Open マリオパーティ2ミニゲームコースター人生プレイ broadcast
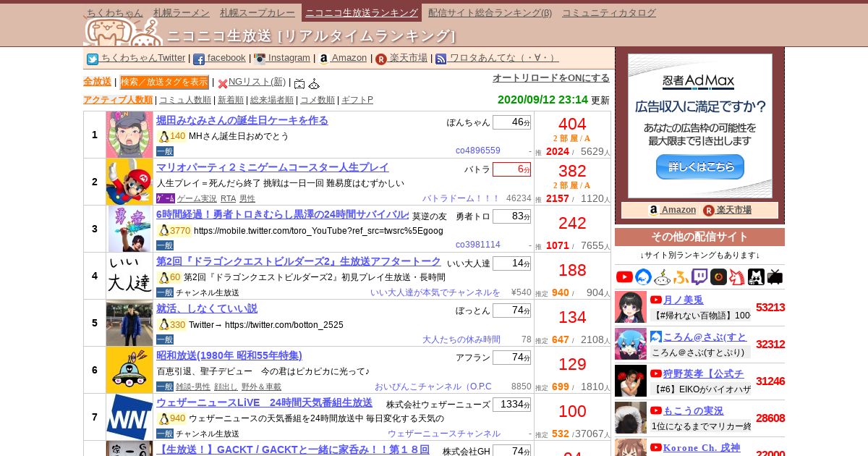 [273, 167]
